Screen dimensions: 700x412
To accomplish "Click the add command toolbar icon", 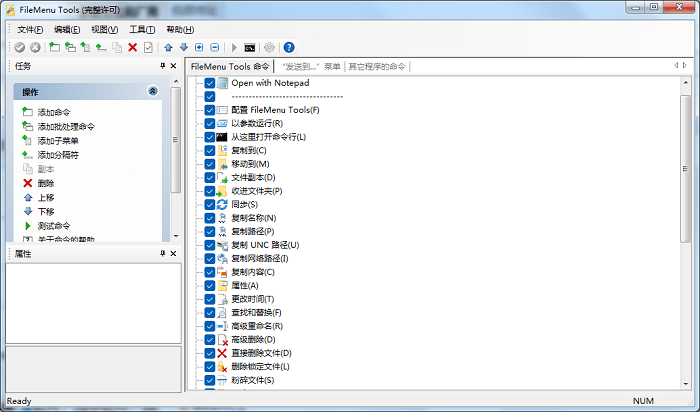I will [54, 47].
